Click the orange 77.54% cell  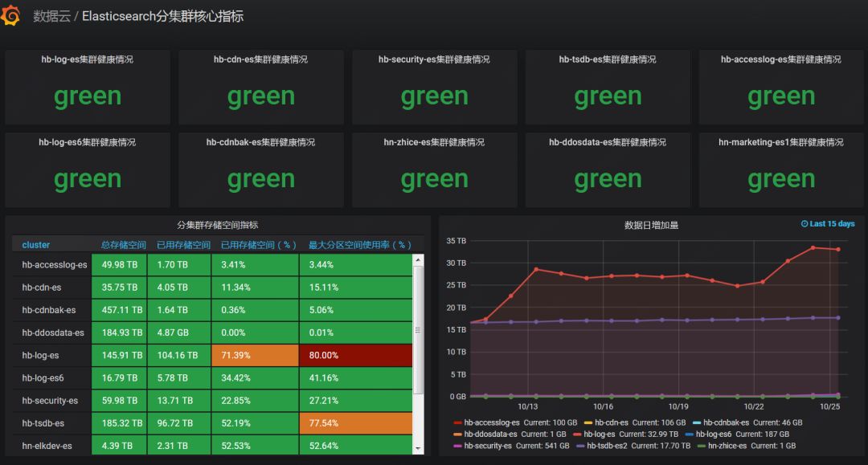(356, 423)
